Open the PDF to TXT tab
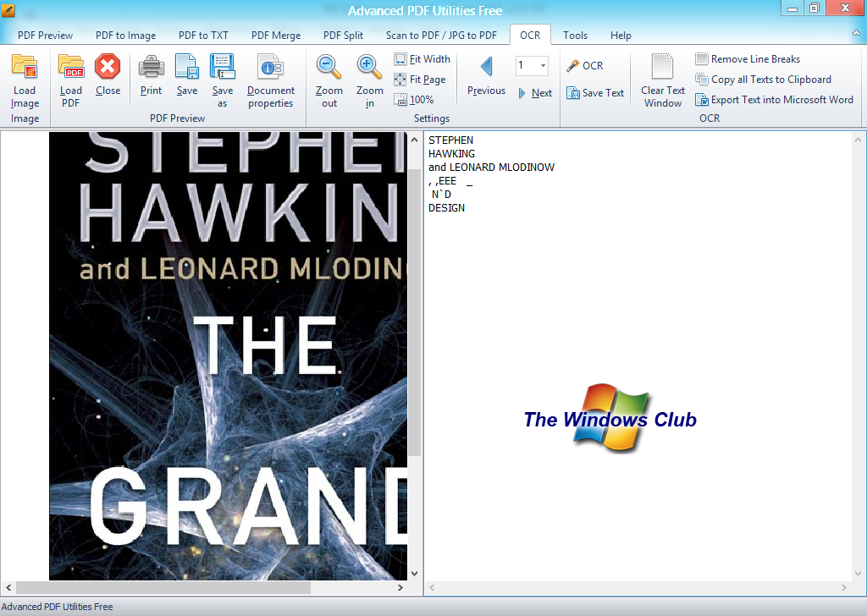 point(203,36)
